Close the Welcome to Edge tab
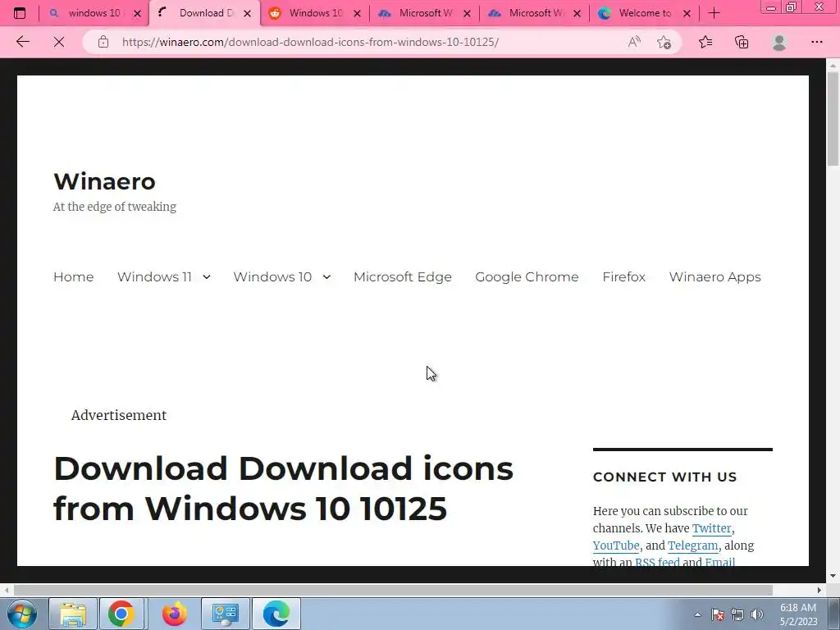 [687, 13]
